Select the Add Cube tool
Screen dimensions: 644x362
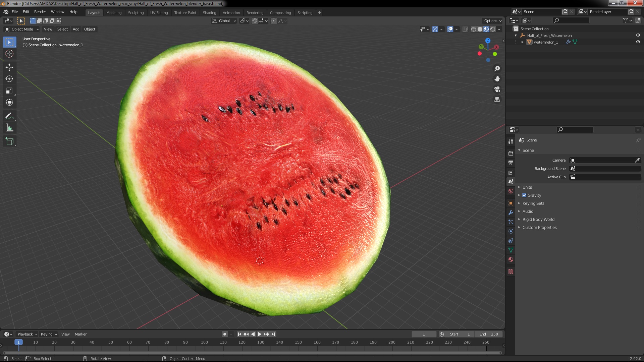(x=9, y=141)
